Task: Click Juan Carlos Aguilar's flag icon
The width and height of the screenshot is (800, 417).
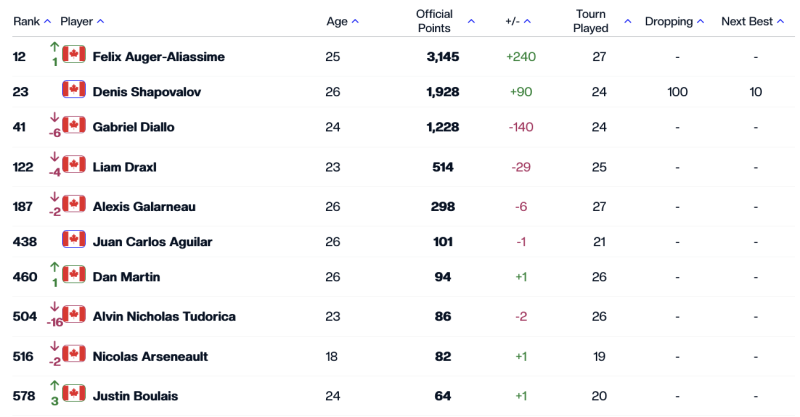Action: pyautogui.click(x=73, y=240)
